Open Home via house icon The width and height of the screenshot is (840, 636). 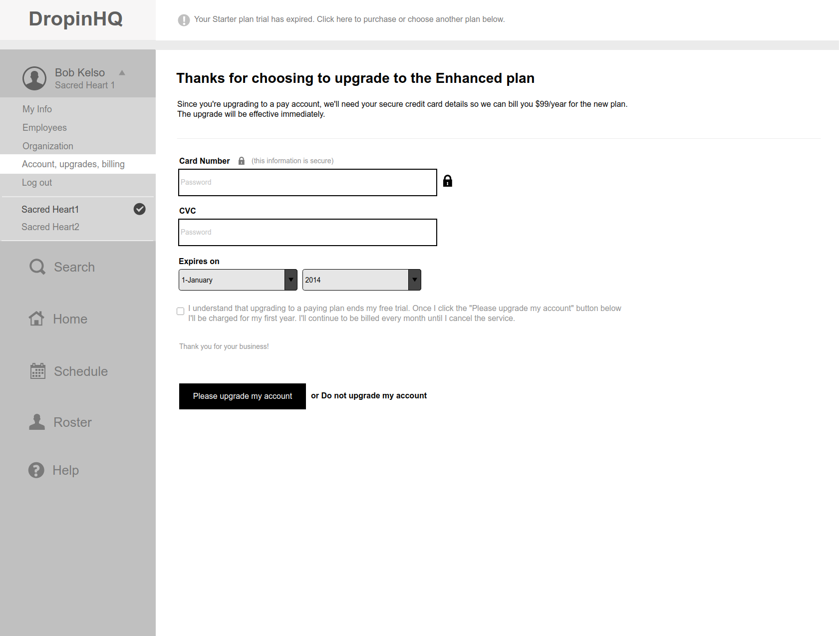coord(36,318)
